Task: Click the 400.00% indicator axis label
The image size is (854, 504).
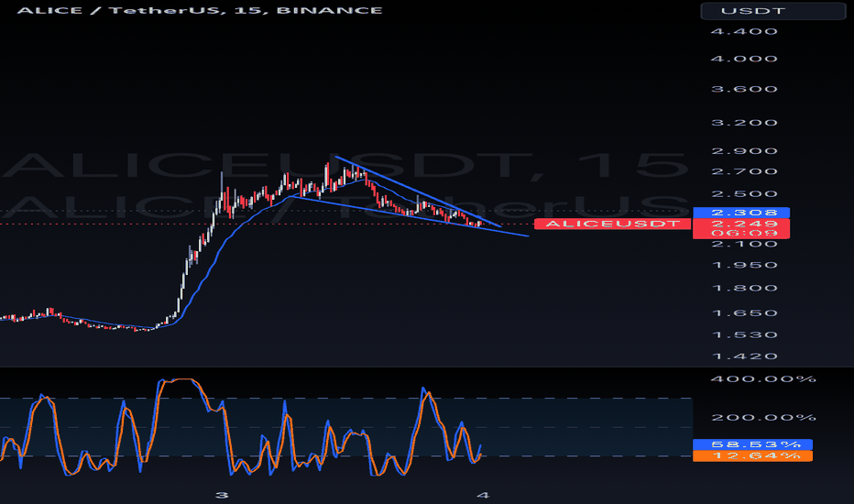Action: click(763, 378)
